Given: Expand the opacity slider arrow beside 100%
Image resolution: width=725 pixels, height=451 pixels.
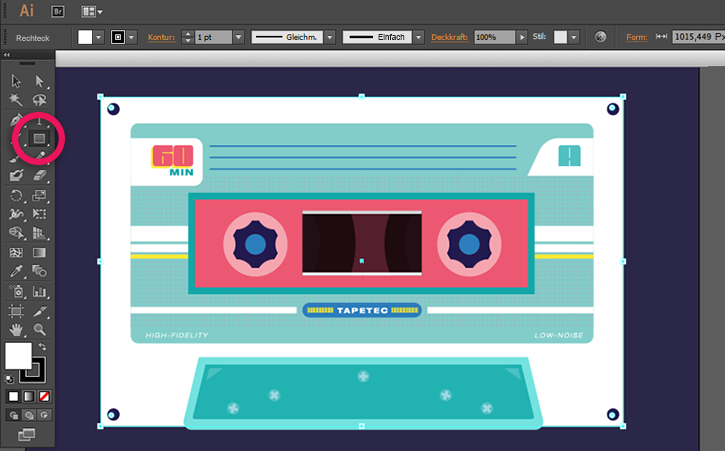Looking at the screenshot, I should (x=522, y=37).
